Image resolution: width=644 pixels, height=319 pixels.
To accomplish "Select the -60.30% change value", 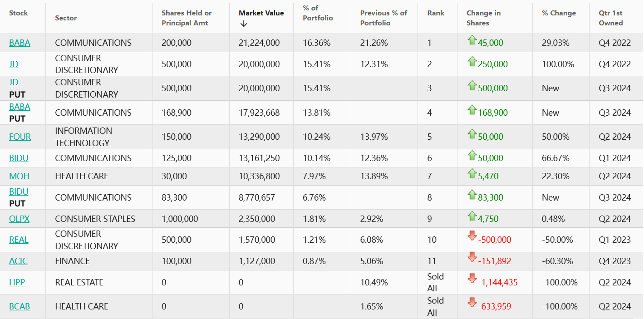I will pos(557,261).
